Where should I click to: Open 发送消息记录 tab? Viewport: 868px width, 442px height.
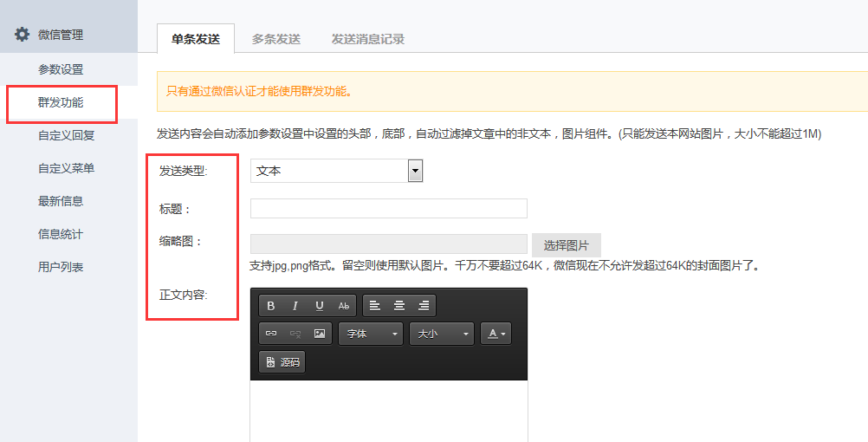tap(368, 39)
